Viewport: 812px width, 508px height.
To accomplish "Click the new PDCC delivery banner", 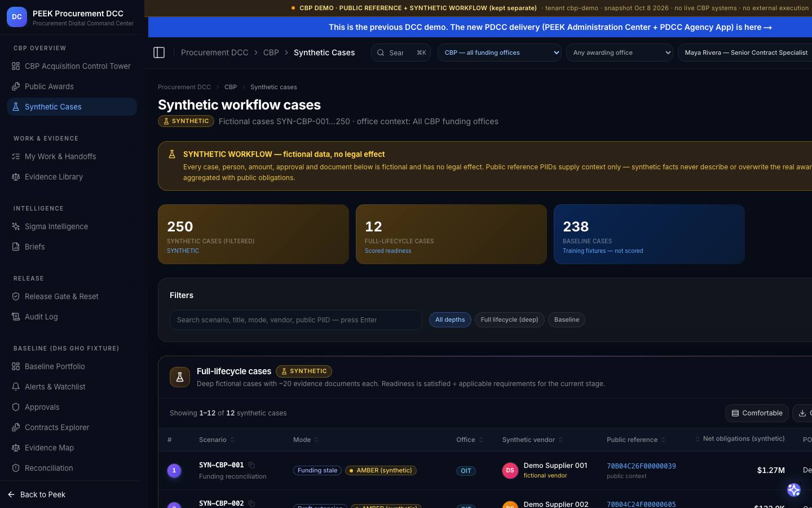I will (550, 27).
